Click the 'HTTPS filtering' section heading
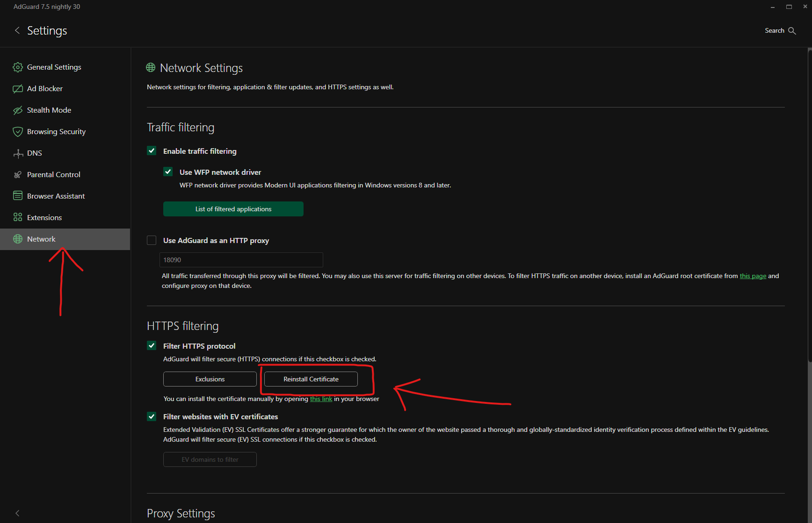 183,326
